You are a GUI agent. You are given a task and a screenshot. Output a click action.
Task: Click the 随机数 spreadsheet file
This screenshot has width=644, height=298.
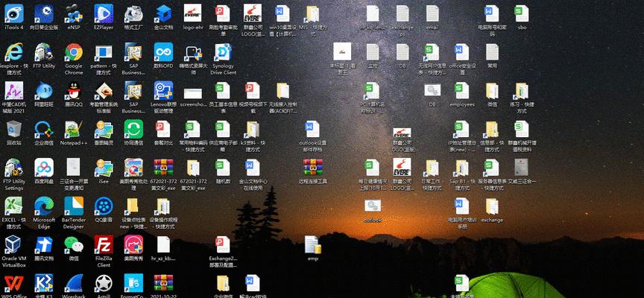(223, 168)
